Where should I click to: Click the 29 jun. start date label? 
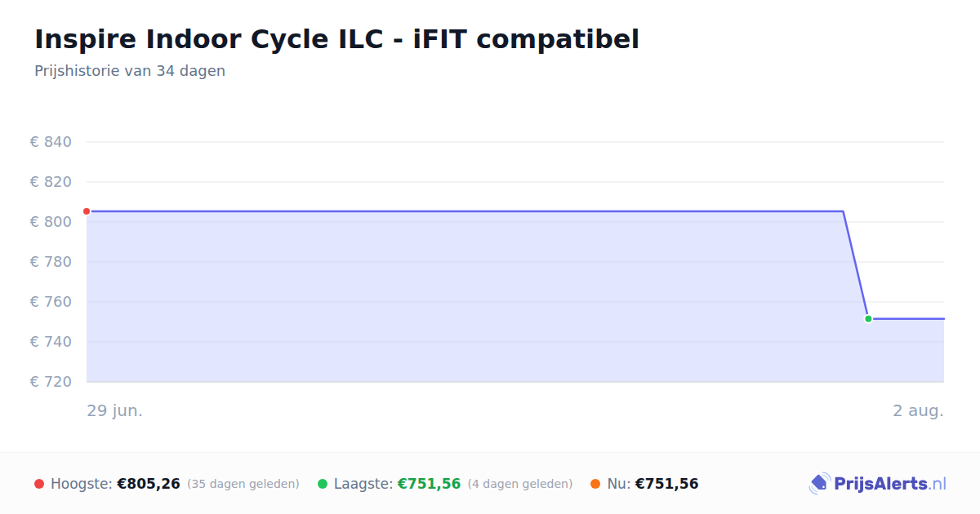coord(115,410)
